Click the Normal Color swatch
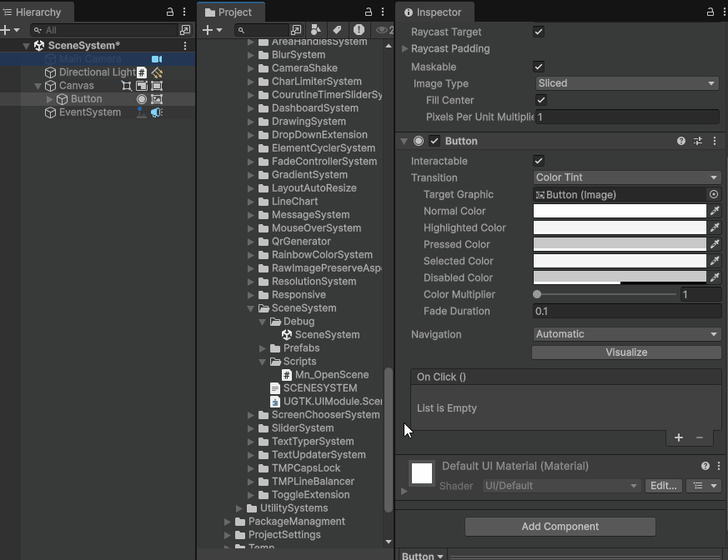 click(620, 211)
